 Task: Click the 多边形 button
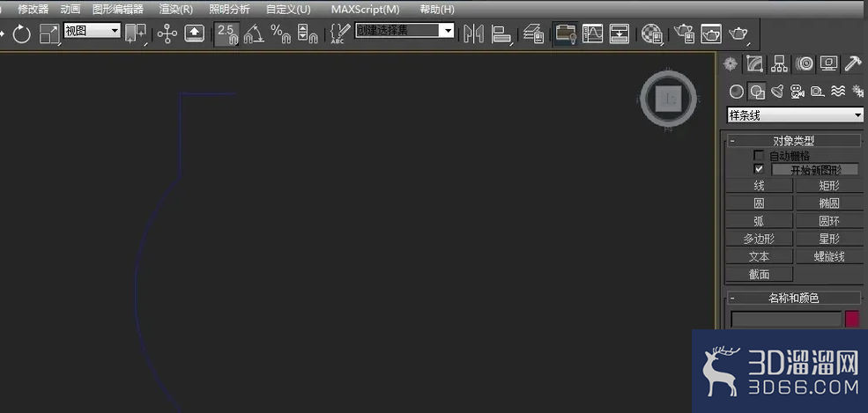pos(759,239)
